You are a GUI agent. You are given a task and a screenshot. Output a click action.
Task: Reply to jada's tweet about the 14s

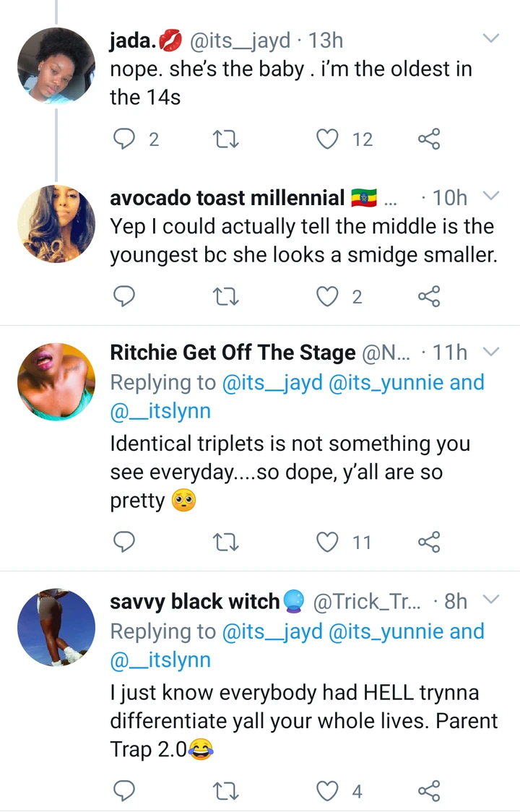pyautogui.click(x=126, y=139)
